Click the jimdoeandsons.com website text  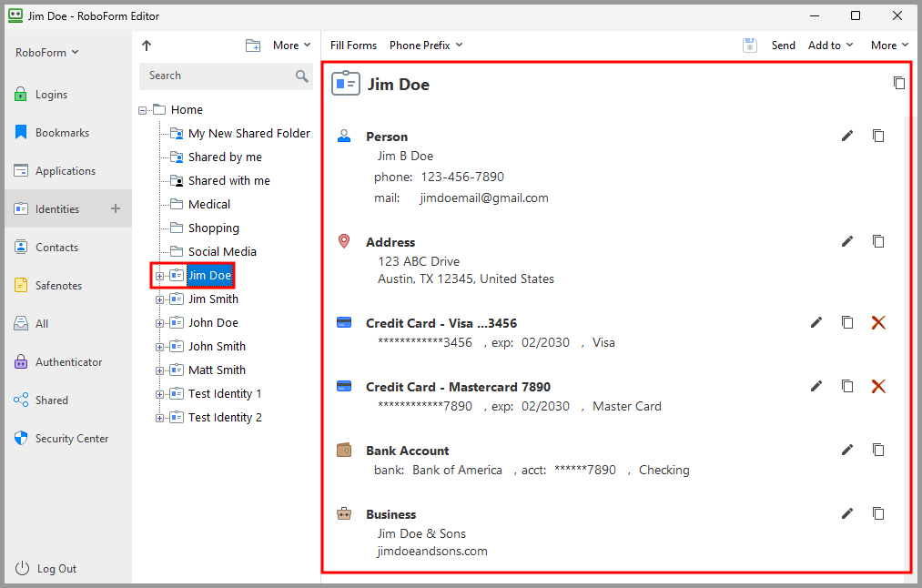pyautogui.click(x=432, y=551)
